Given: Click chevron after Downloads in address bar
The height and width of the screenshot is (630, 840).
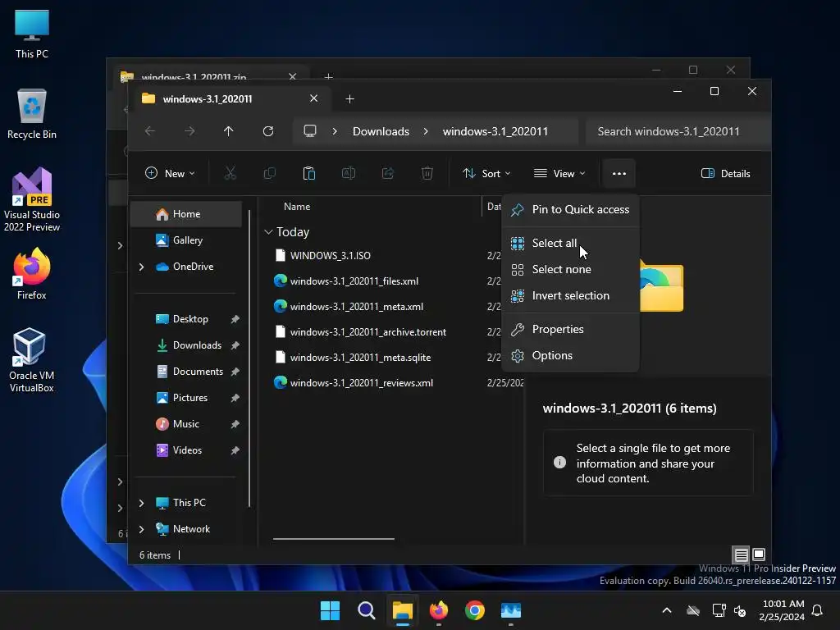Looking at the screenshot, I should [x=426, y=131].
